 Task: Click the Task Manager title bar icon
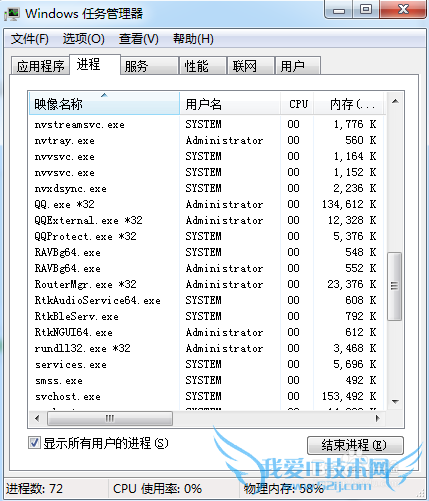pyautogui.click(x=12, y=14)
